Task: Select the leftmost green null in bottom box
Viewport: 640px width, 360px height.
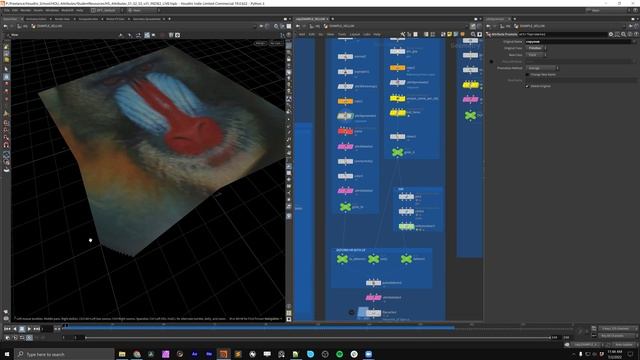Action: click(x=342, y=259)
